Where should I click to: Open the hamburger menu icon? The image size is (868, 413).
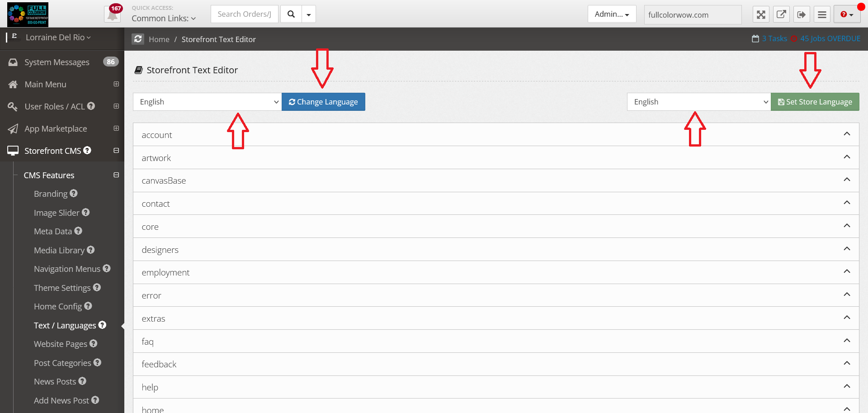(x=822, y=14)
